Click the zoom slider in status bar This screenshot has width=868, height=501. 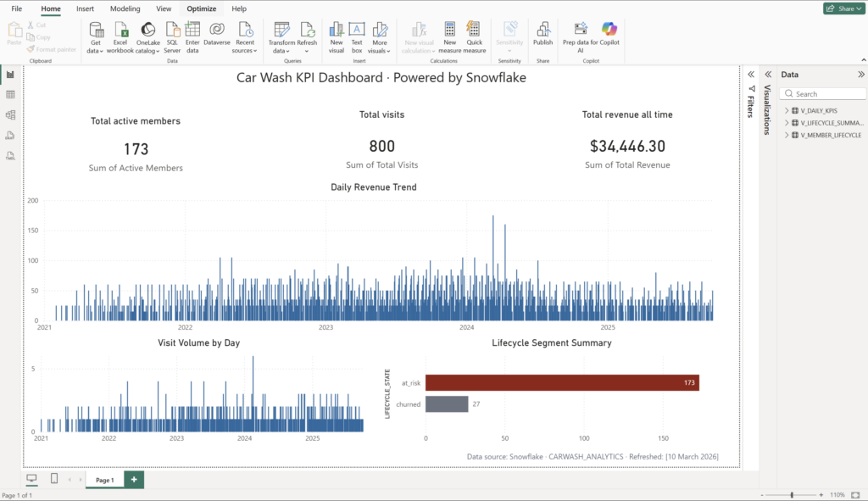792,494
